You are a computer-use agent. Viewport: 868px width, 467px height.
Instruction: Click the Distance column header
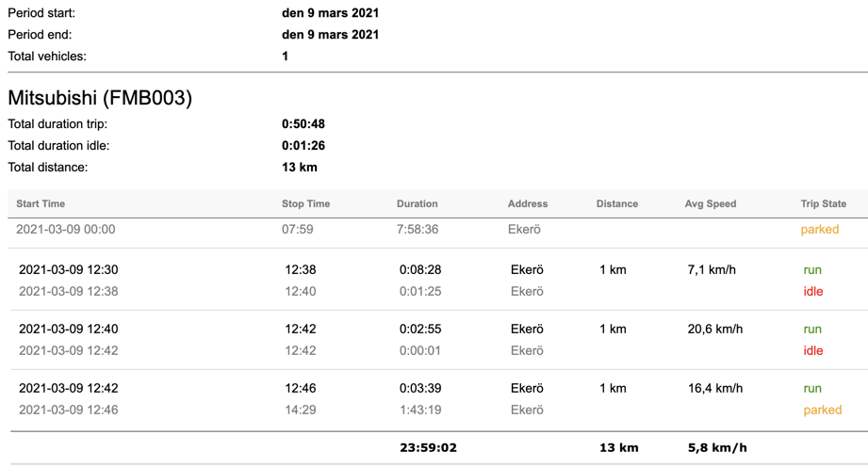point(616,203)
